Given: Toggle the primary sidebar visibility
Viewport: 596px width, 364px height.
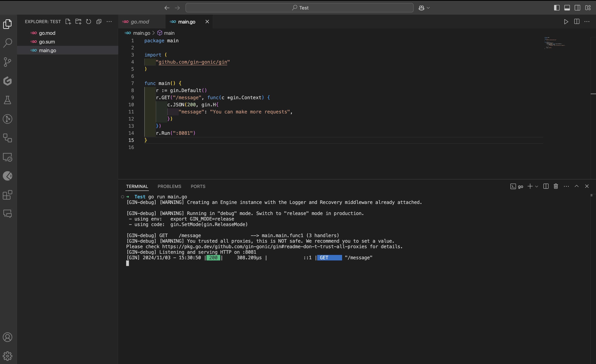Looking at the screenshot, I should pos(557,8).
